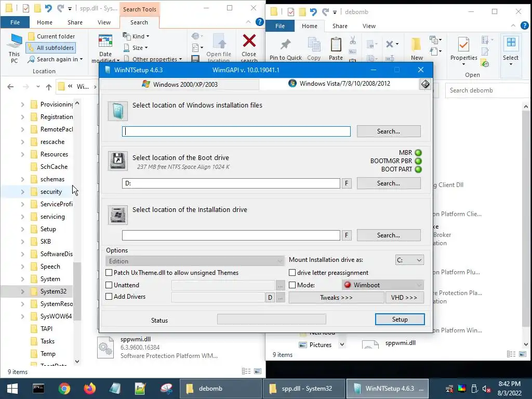The width and height of the screenshot is (532, 399).
Task: Click the Installation drive icon
Action: click(118, 215)
